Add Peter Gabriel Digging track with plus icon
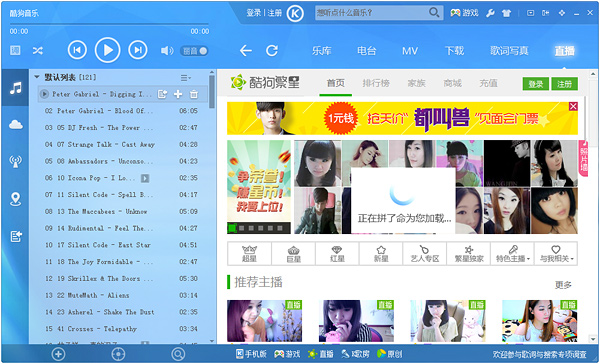 pos(178,94)
